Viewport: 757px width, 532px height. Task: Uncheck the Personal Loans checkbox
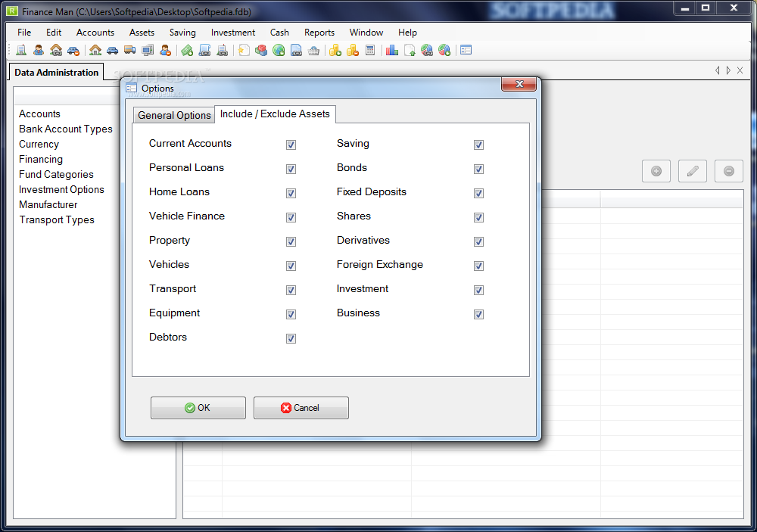(x=291, y=169)
